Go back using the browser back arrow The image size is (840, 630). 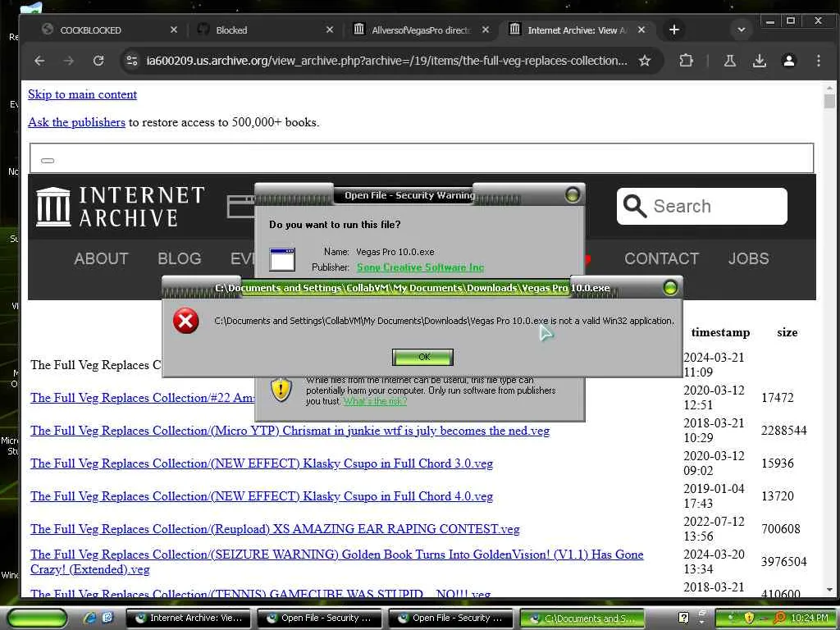point(39,61)
